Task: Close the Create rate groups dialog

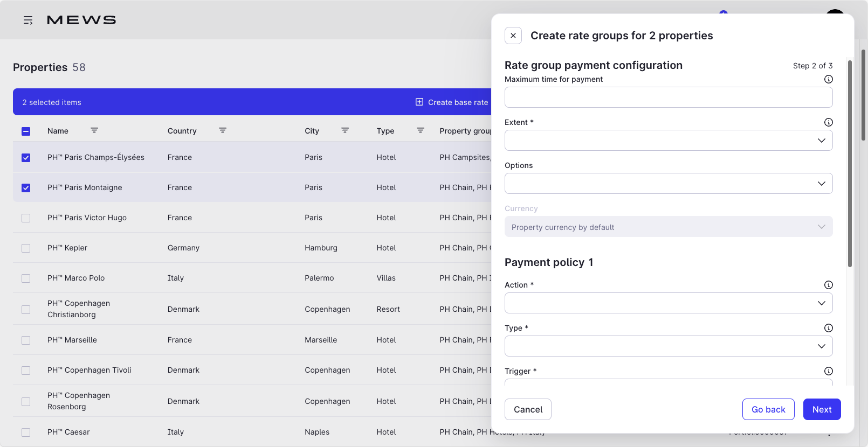Action: pyautogui.click(x=513, y=36)
